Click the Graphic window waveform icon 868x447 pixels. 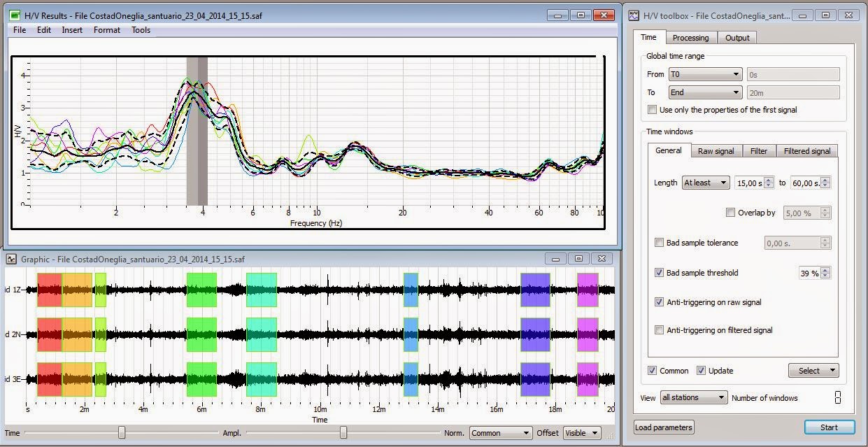point(12,259)
